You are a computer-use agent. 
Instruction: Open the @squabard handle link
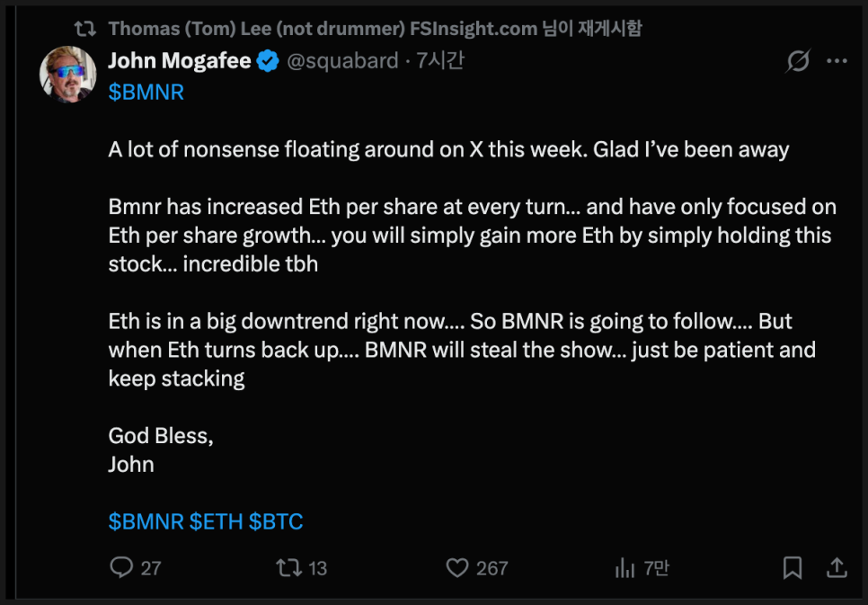coord(341,61)
